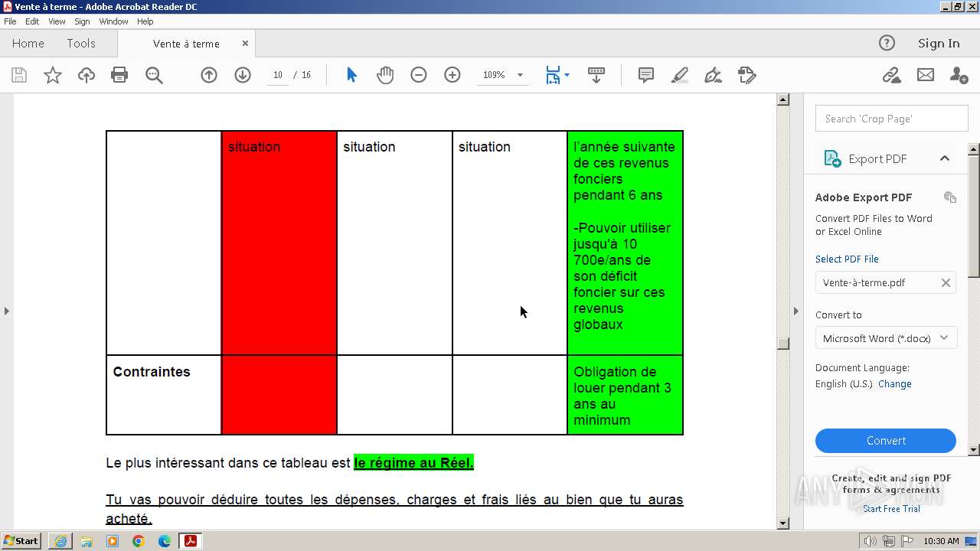The image size is (980, 551).
Task: Click the Contraintes table cell
Action: (x=164, y=395)
